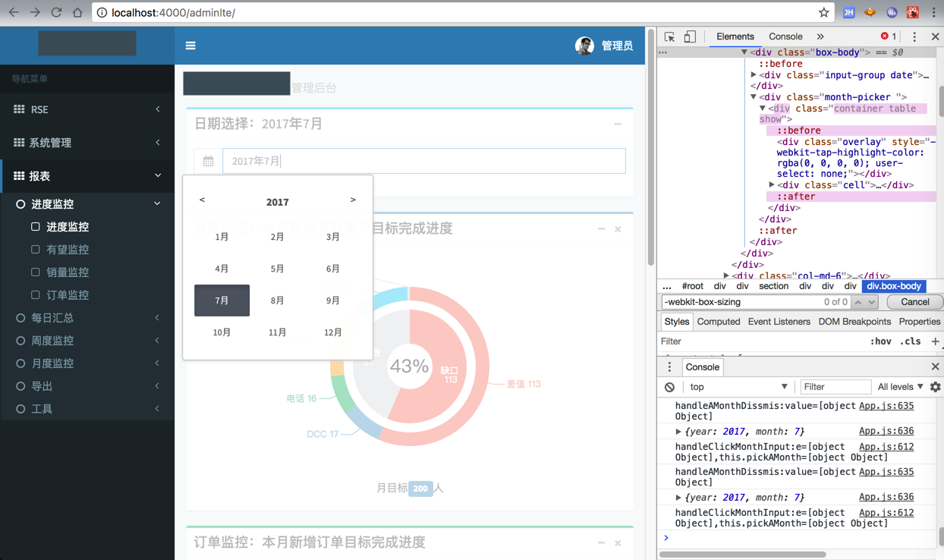This screenshot has width=944, height=560.
Task: Expand the RSE sidebar menu
Action: click(x=87, y=109)
